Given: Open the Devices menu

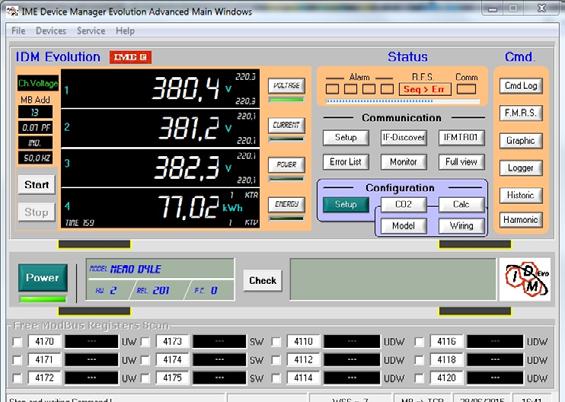Looking at the screenshot, I should (x=51, y=31).
